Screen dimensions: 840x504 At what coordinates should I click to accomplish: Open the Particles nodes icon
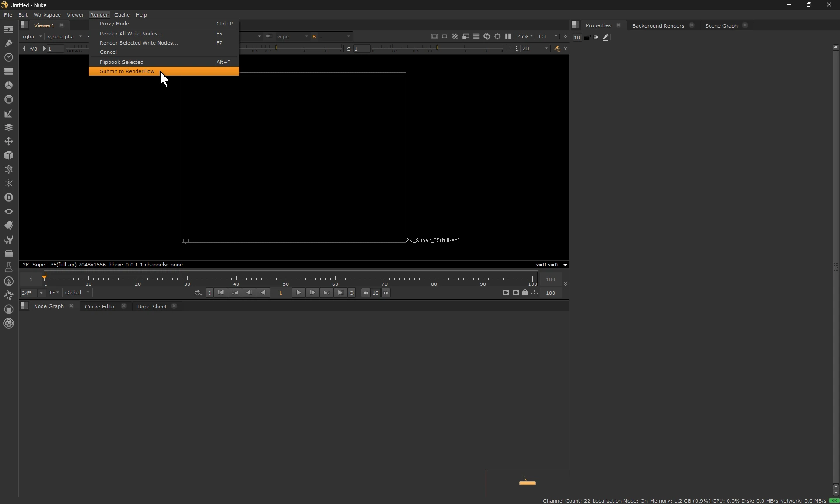(9, 183)
